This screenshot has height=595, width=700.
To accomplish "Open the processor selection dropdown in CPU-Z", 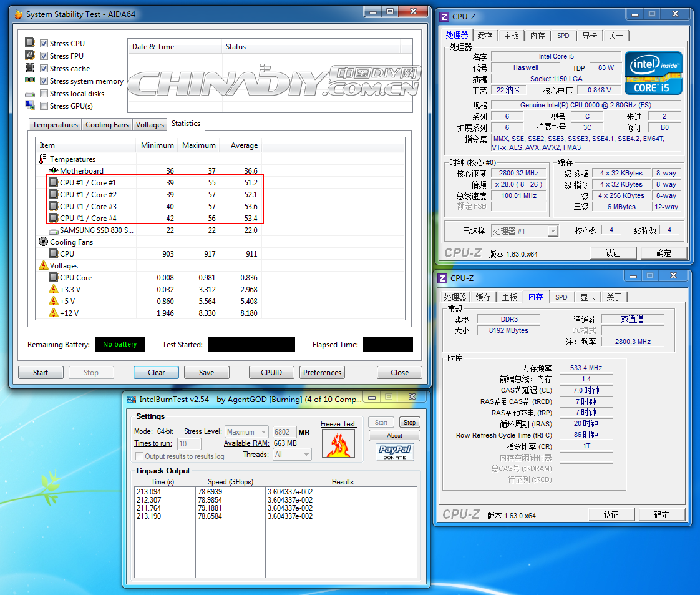I will tap(553, 230).
